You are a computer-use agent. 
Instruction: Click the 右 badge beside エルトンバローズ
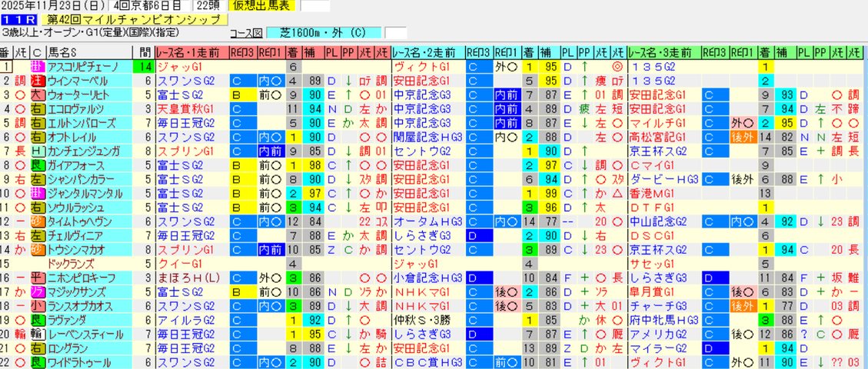coord(38,123)
